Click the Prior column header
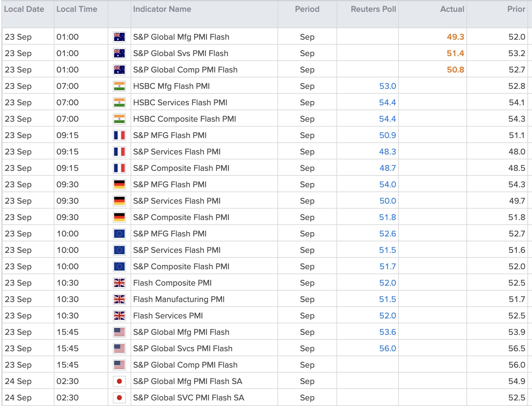This screenshot has width=532, height=406. coord(516,9)
